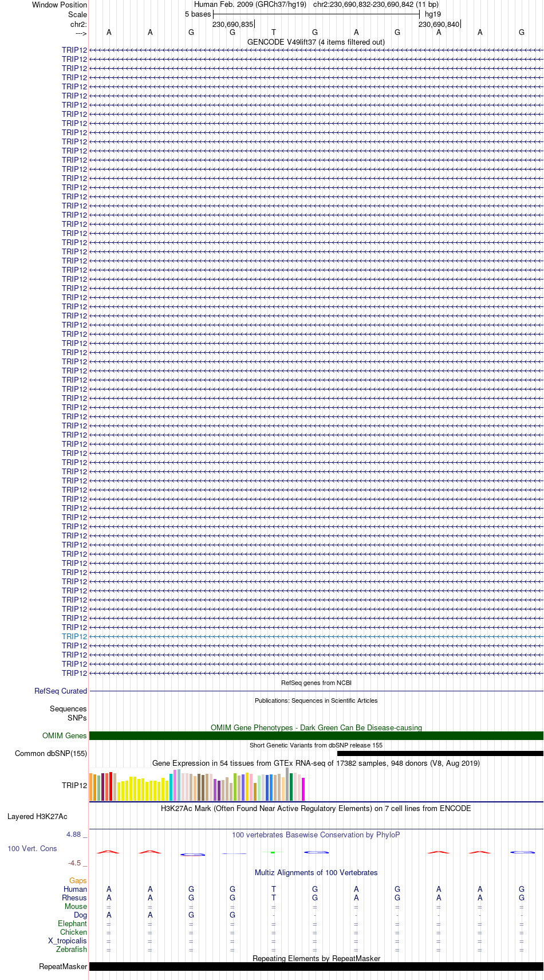Click the small green PhyloP bar
Viewport: 544px width, 980px height.
pos(273,852)
